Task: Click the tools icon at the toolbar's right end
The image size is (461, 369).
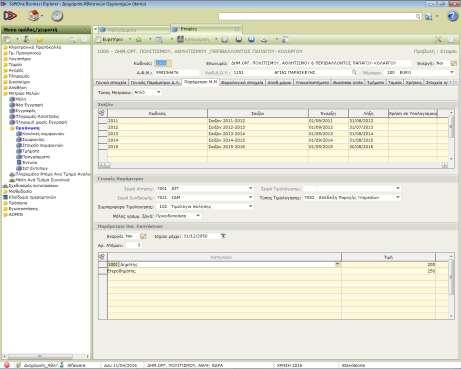Action: [439, 40]
